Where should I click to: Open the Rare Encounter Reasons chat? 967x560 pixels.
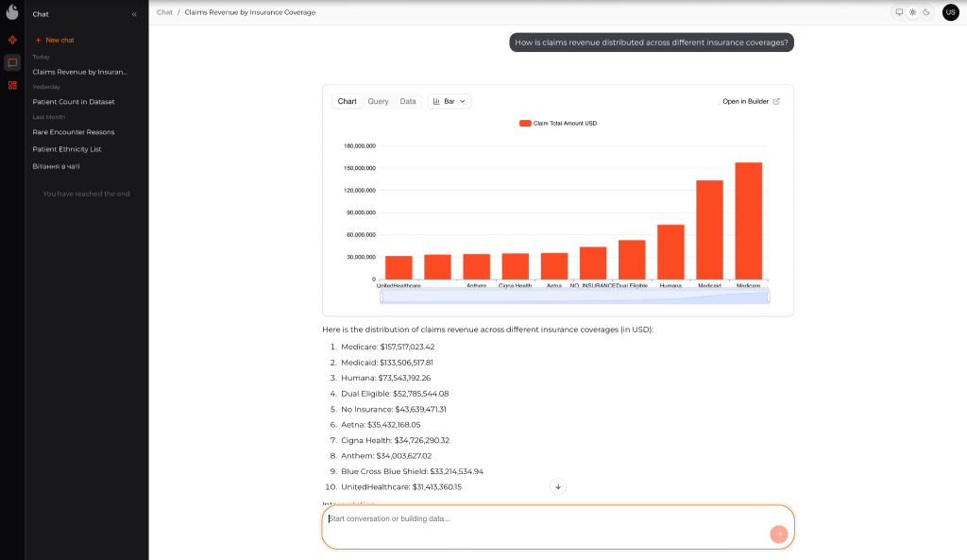74,132
